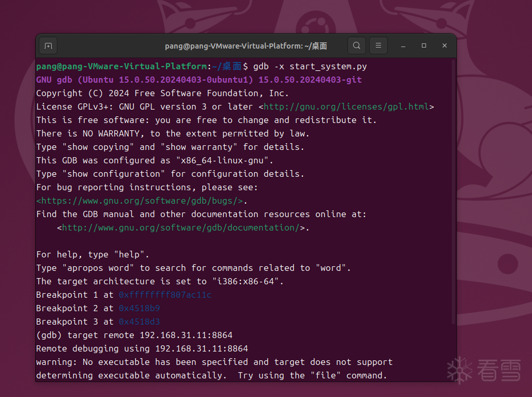Open the GDB documentation link

pos(180,227)
